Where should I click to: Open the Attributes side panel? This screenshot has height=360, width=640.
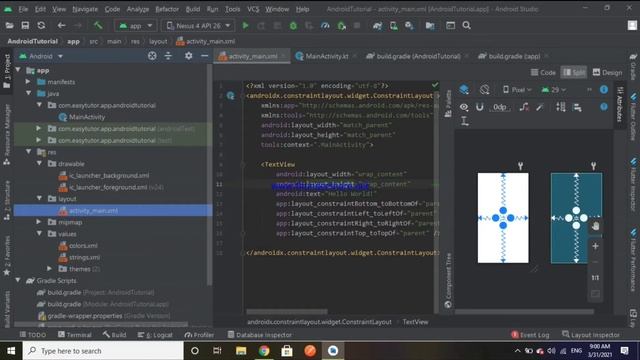pos(620,104)
